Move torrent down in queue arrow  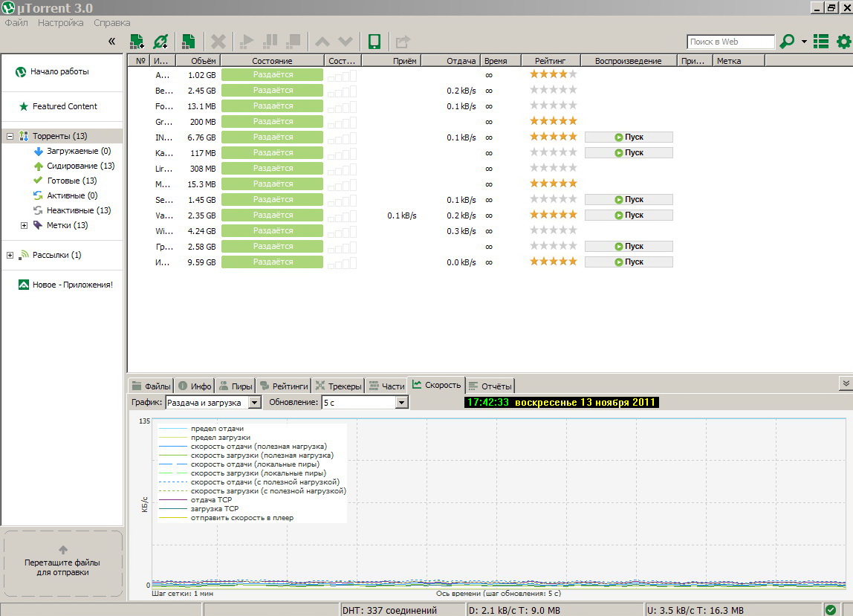[x=346, y=42]
